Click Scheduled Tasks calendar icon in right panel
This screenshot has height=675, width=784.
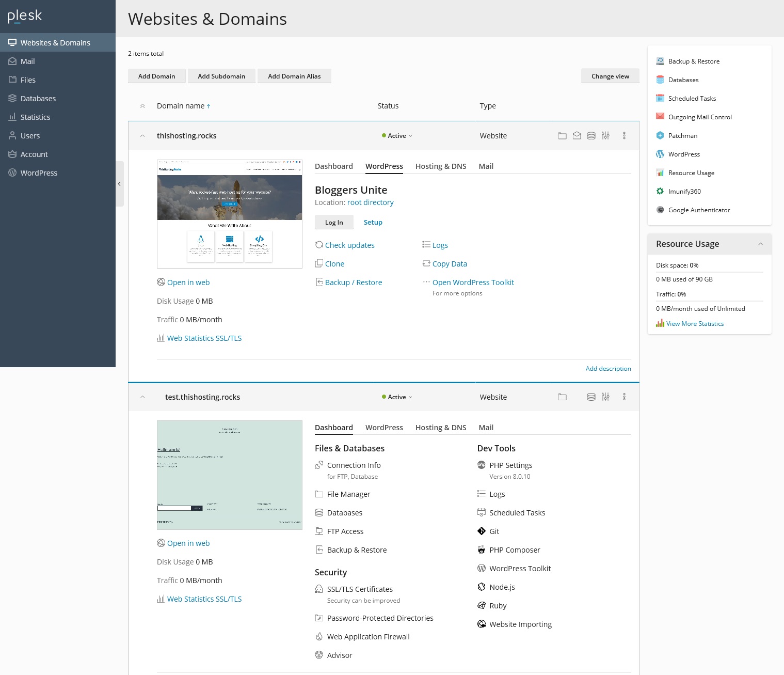[660, 98]
